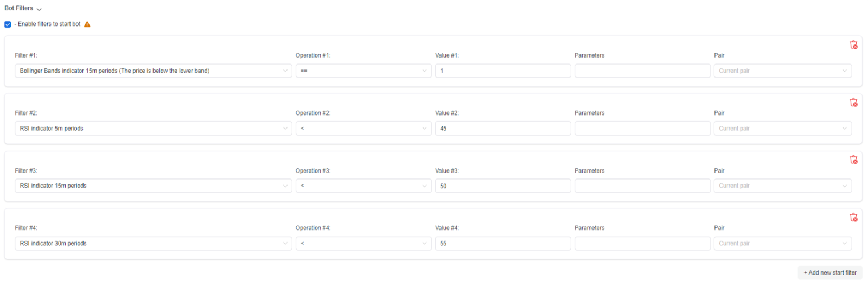Open the Operation #2 dropdown
The height and width of the screenshot is (287, 868).
(363, 129)
